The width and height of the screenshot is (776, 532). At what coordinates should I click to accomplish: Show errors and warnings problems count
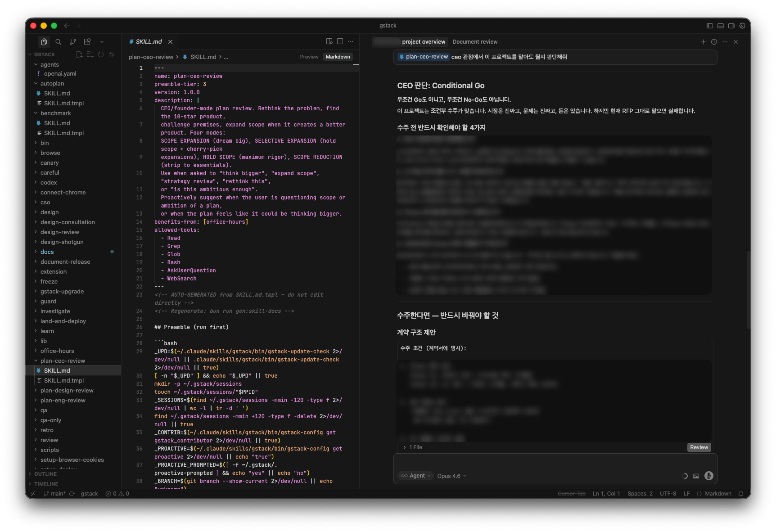(117, 494)
